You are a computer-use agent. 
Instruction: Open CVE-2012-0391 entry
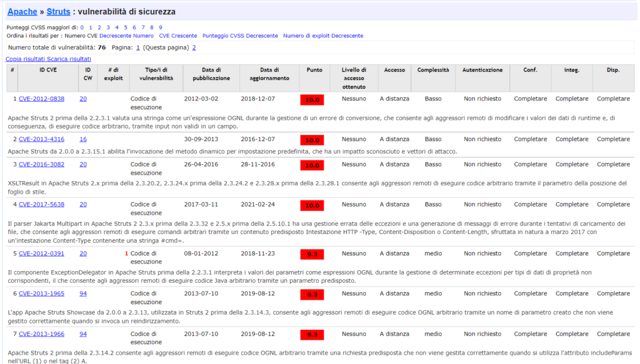(41, 253)
